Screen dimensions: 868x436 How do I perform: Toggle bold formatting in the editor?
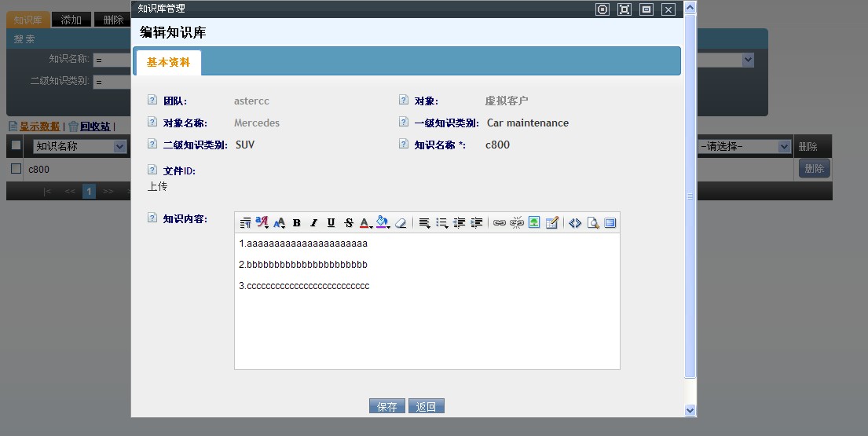[297, 223]
